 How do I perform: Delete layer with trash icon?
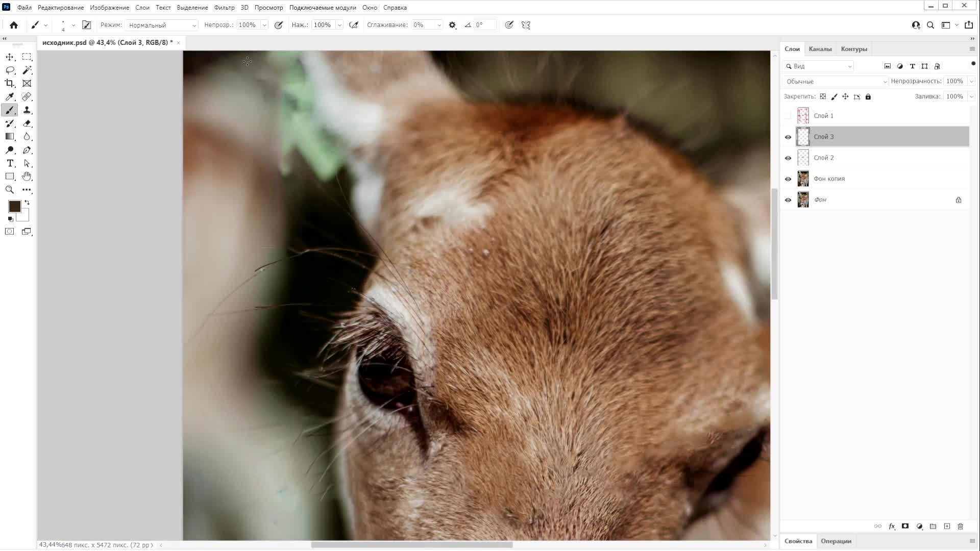[960, 526]
